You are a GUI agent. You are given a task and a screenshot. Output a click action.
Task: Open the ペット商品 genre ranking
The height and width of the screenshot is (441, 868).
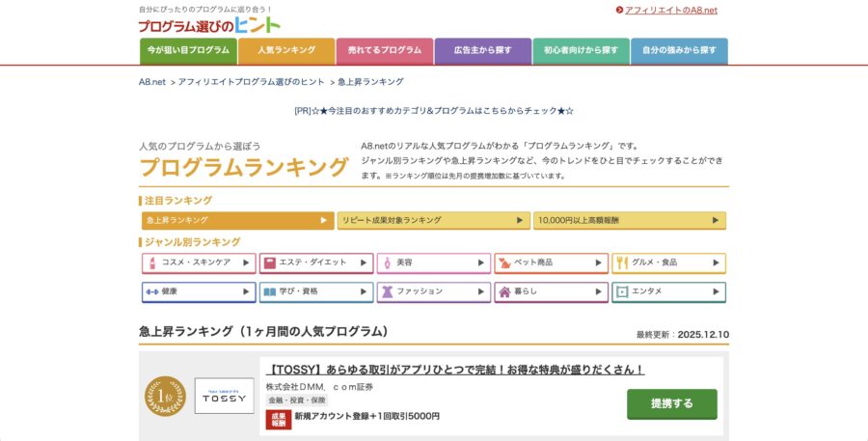click(x=552, y=263)
